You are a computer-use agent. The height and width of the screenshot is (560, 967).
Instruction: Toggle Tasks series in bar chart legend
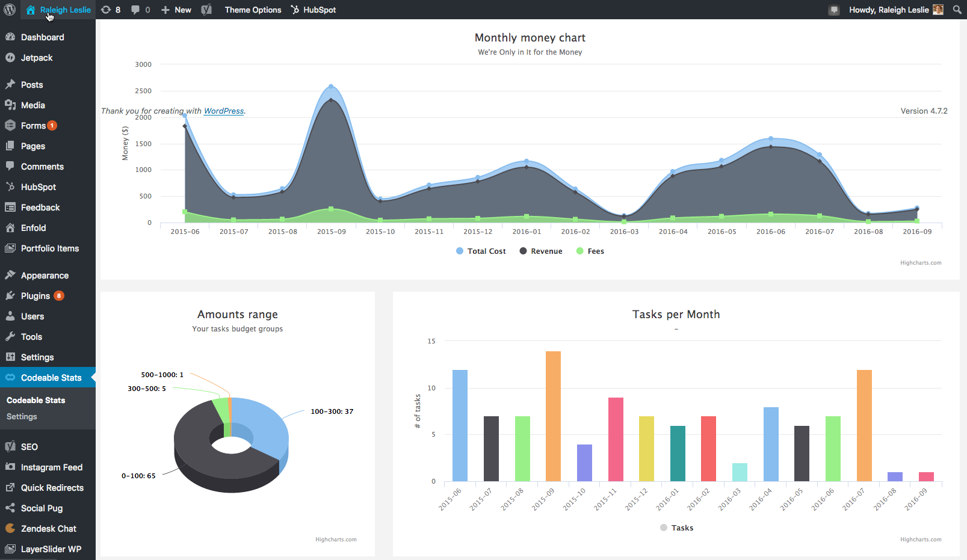click(x=677, y=528)
